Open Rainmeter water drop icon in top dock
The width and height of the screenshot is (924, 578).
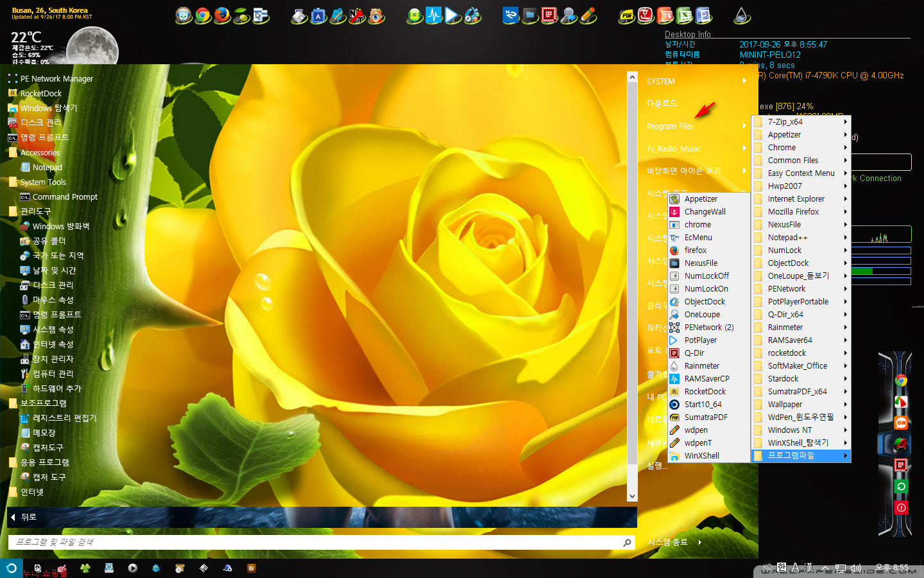pos(742,15)
